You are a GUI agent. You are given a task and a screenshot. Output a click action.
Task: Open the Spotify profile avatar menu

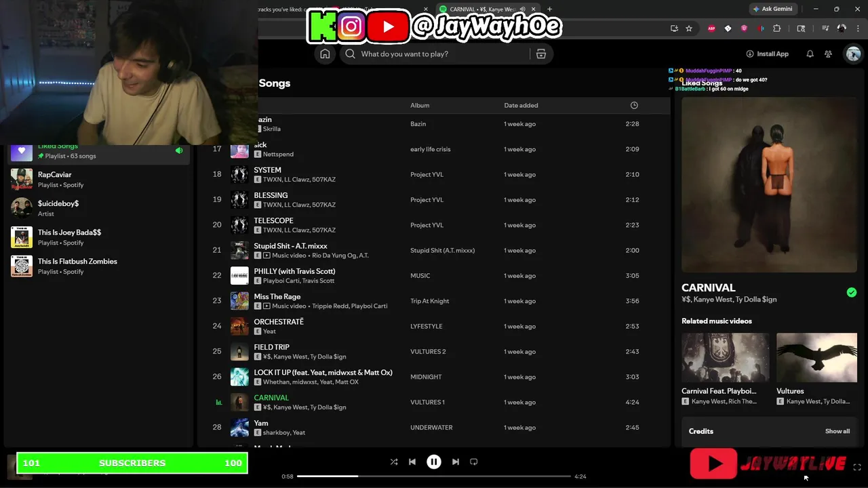tap(853, 54)
